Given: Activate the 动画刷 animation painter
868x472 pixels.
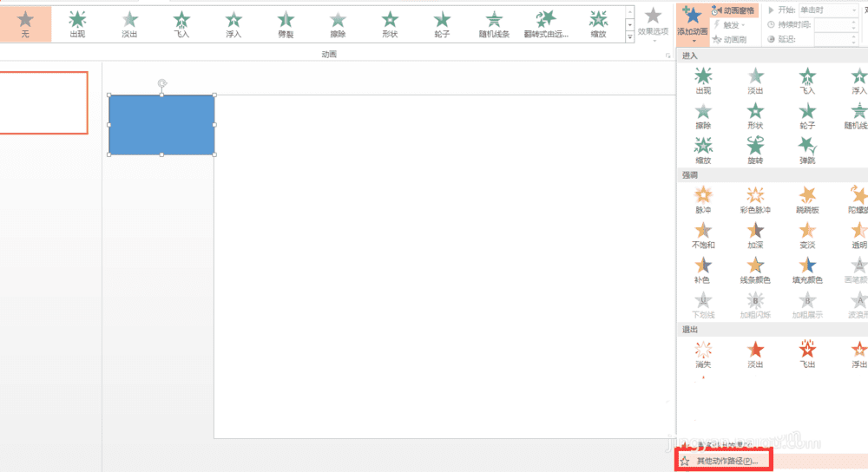Looking at the screenshot, I should (x=730, y=39).
